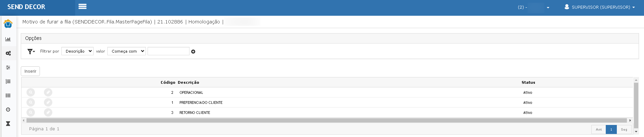The image size is (644, 137).
Task: Open the Começa com condition dropdown
Action: click(126, 51)
